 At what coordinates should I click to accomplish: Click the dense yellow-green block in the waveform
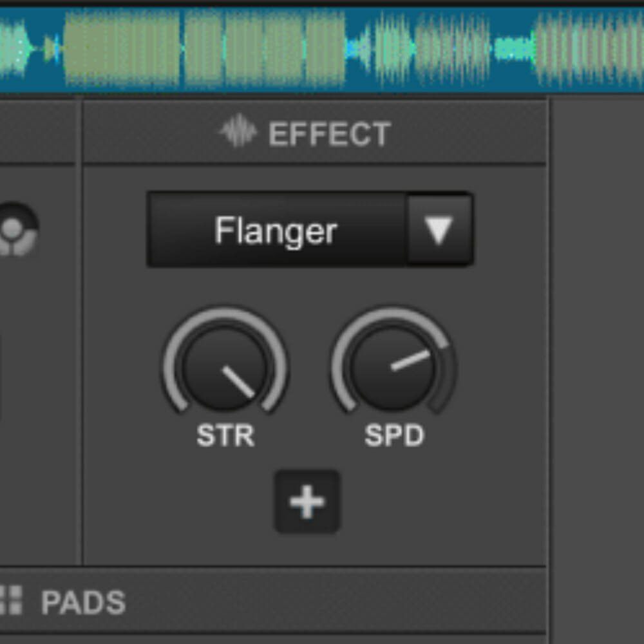(122, 48)
